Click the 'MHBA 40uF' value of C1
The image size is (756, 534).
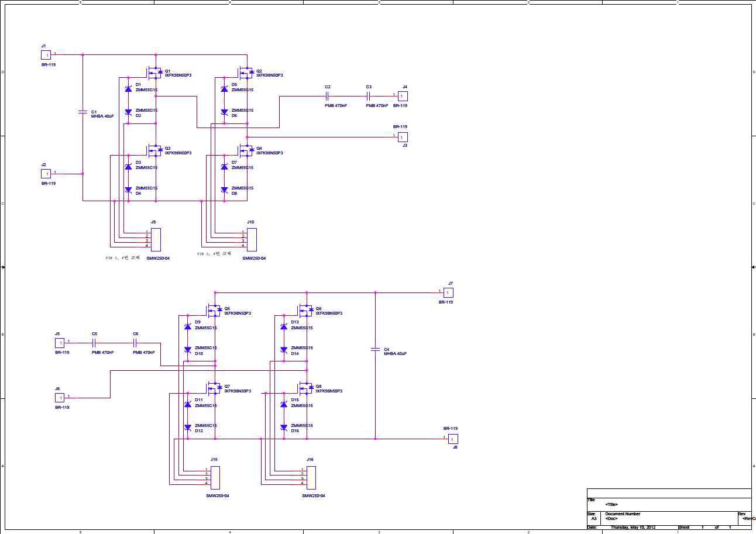(x=102, y=116)
